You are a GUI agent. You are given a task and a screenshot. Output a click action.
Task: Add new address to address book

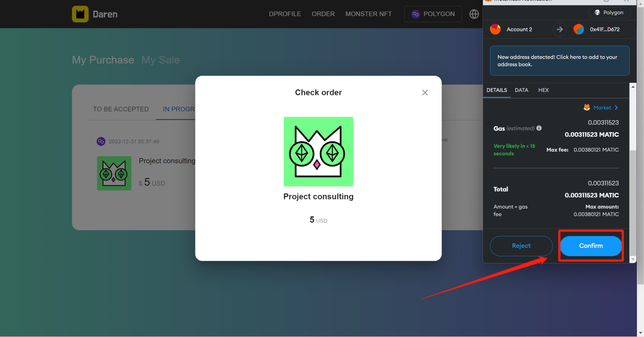pos(559,61)
